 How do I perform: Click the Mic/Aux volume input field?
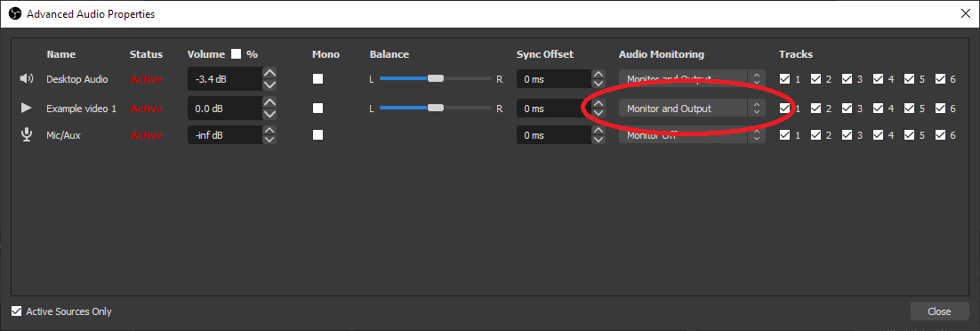point(224,134)
